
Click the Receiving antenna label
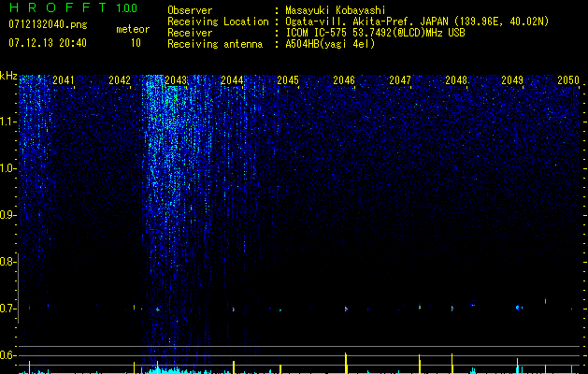pos(215,44)
